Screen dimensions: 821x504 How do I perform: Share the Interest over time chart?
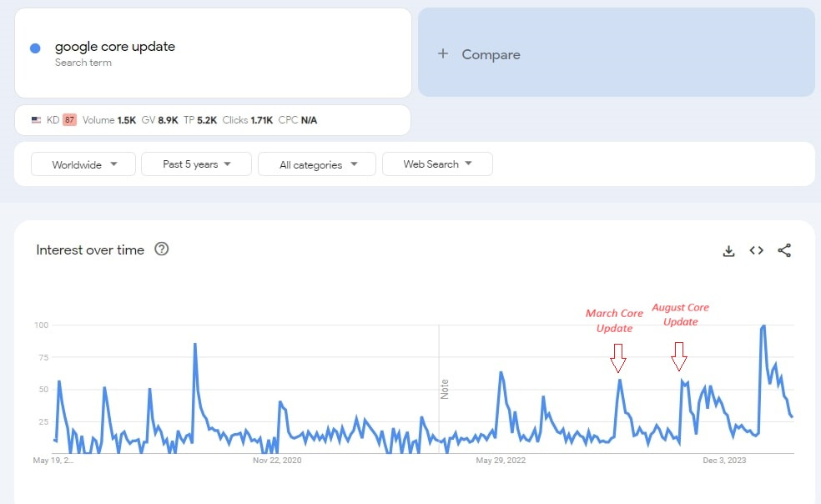pos(783,250)
